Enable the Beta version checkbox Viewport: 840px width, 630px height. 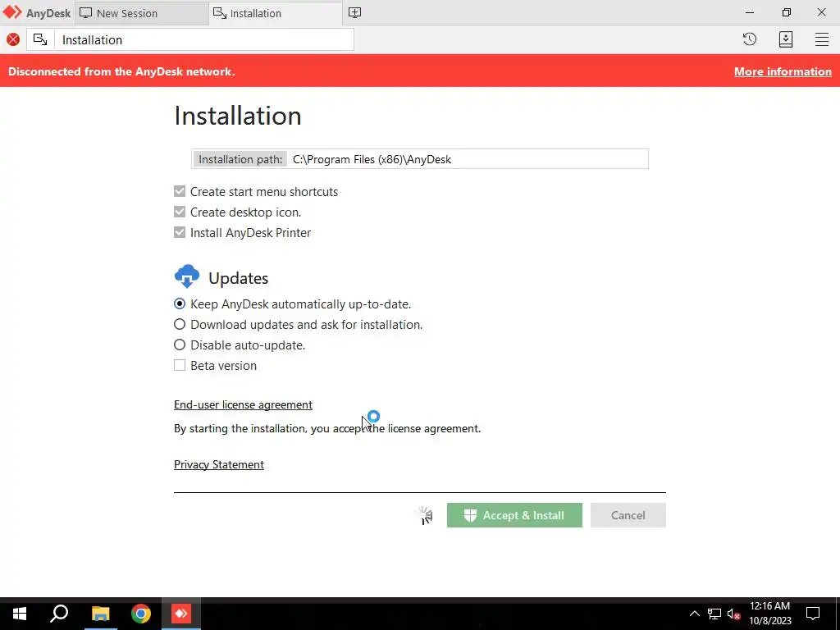[180, 365]
